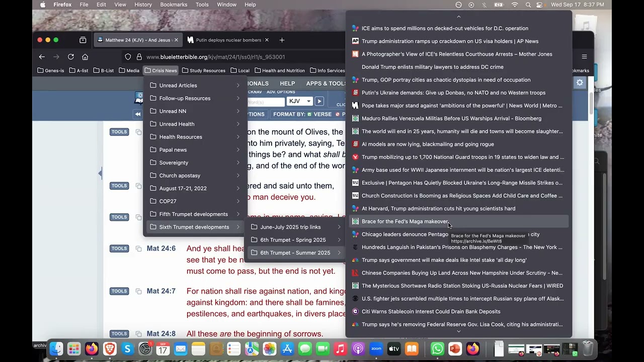Open Skype from the Dock
Screen dimensions: 644x362
[127, 348]
